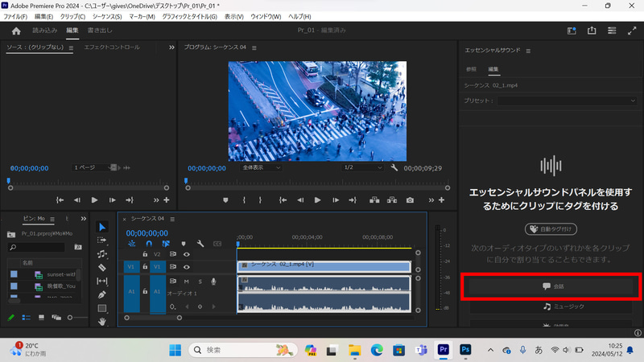This screenshot has height=362, width=644.
Task: Pick the Track Select Forward tool
Action: point(102,240)
